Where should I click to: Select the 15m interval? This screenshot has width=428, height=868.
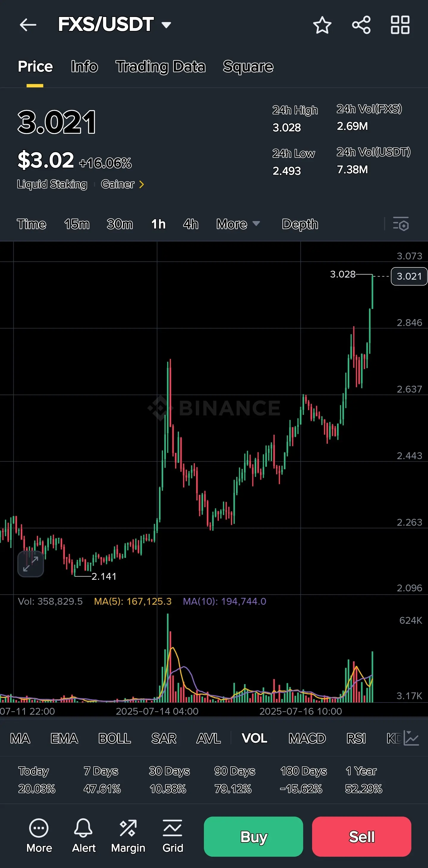77,224
